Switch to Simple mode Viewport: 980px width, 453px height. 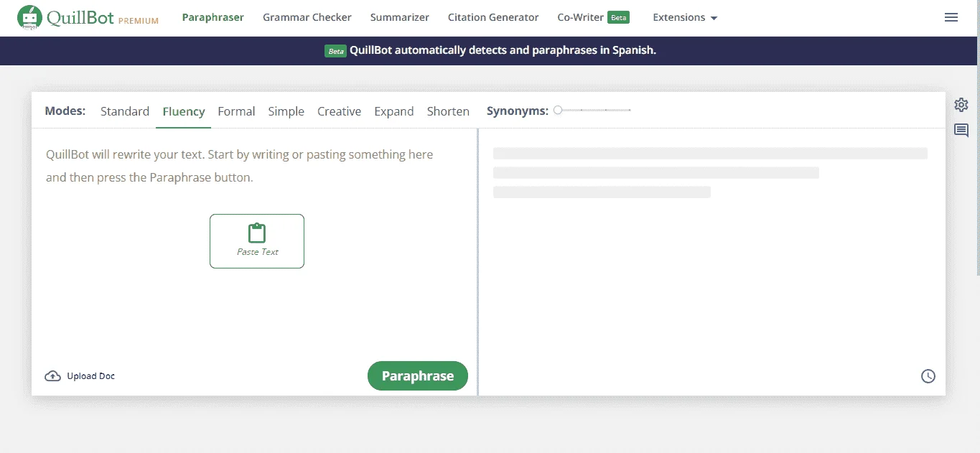(x=286, y=111)
